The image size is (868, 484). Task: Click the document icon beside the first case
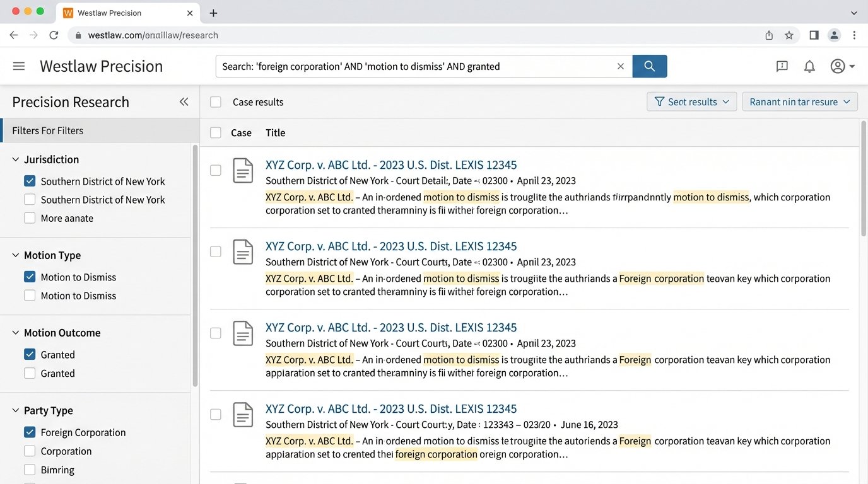(243, 170)
